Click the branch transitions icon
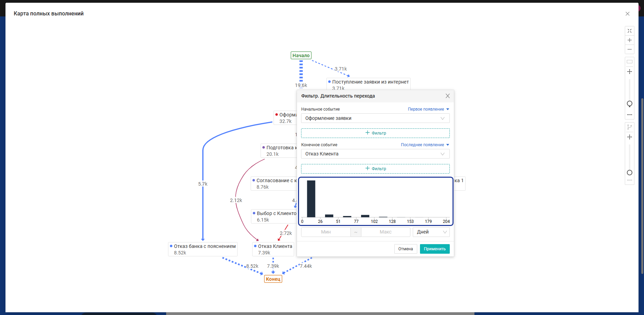Viewport: 644px width, 315px height. pos(630,127)
